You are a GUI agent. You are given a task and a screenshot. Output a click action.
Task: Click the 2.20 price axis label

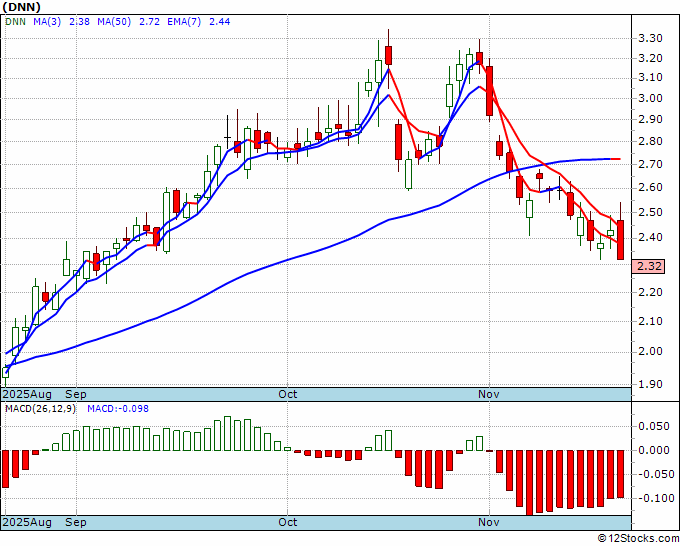(651, 292)
